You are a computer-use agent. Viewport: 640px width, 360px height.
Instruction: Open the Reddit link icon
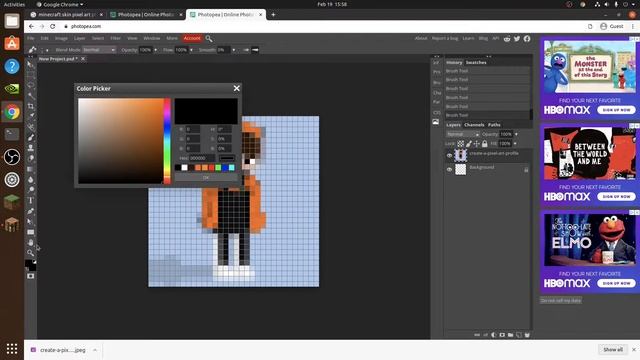coord(507,38)
